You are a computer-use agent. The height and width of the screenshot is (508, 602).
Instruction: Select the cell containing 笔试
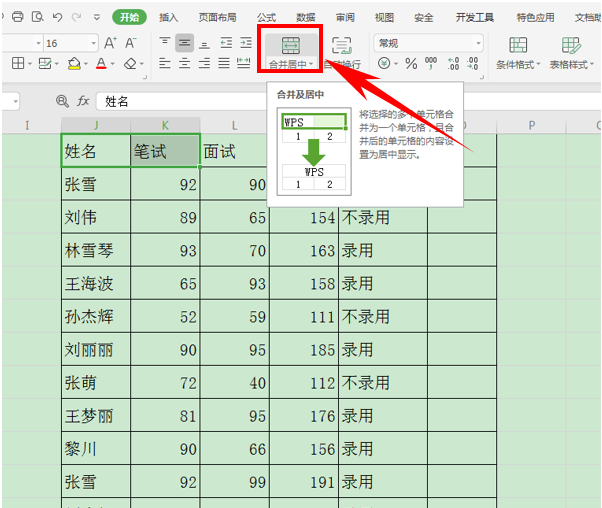[165, 151]
